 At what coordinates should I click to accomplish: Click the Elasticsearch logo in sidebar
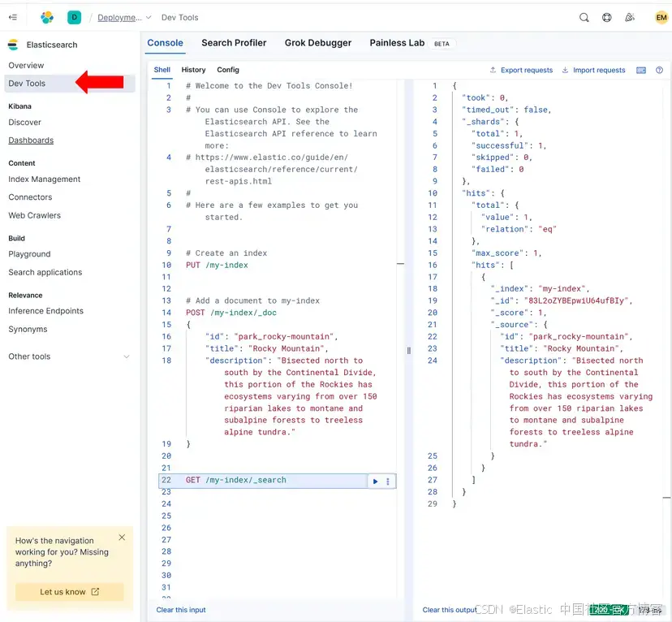(x=13, y=45)
